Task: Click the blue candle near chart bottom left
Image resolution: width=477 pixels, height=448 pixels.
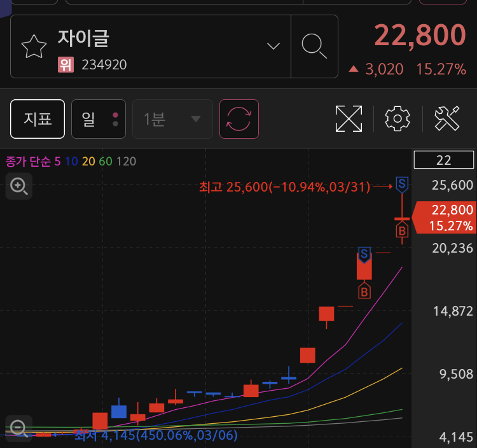Action: 119,411
